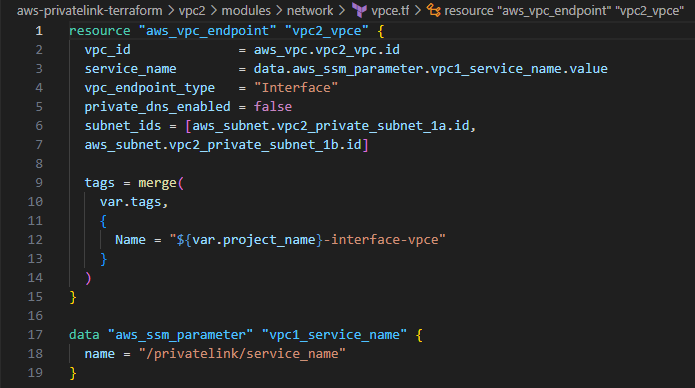Click opening blue brace on line 11

(x=103, y=221)
